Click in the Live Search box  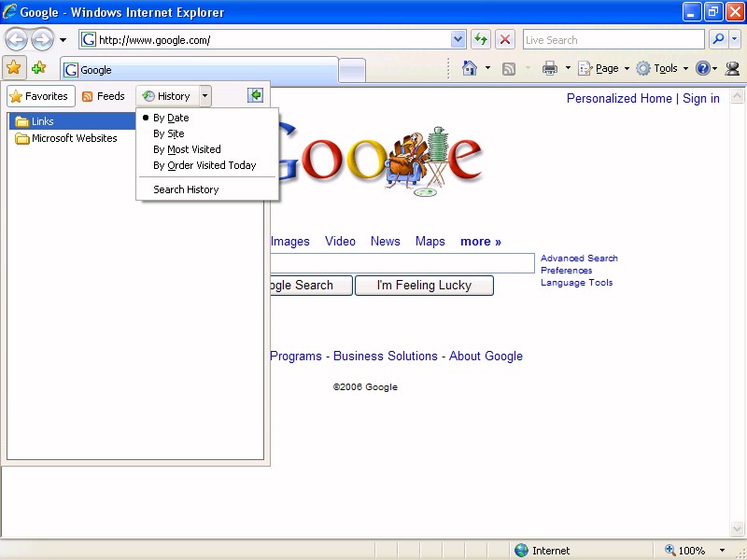[x=613, y=39]
